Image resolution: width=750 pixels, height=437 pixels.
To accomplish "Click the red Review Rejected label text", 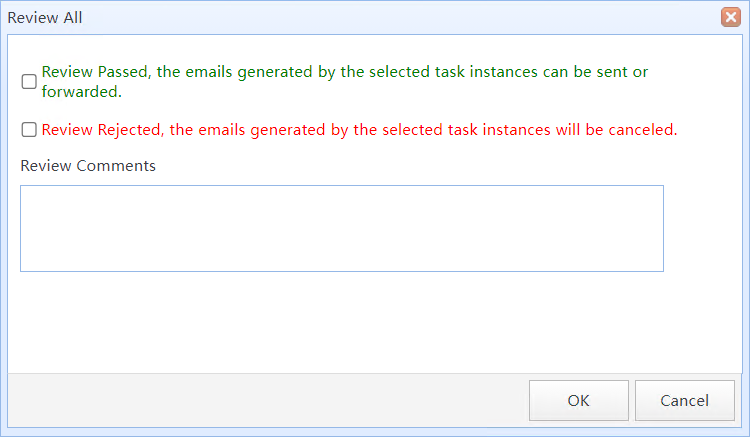I will point(359,130).
